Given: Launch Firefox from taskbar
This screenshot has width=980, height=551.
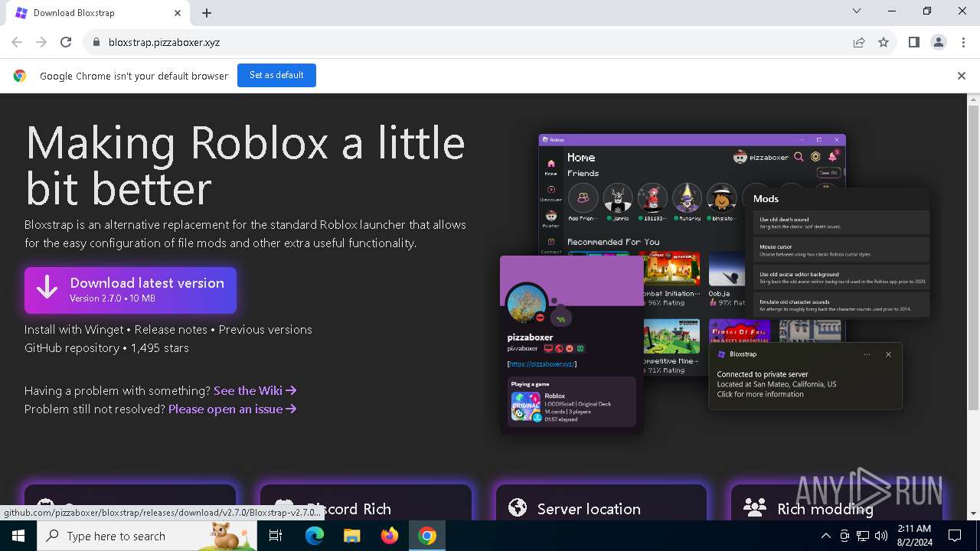Looking at the screenshot, I should (389, 536).
